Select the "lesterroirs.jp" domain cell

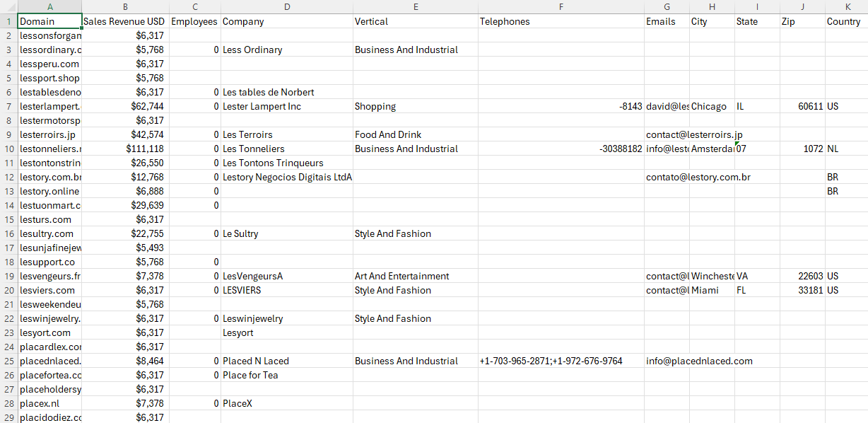point(49,134)
